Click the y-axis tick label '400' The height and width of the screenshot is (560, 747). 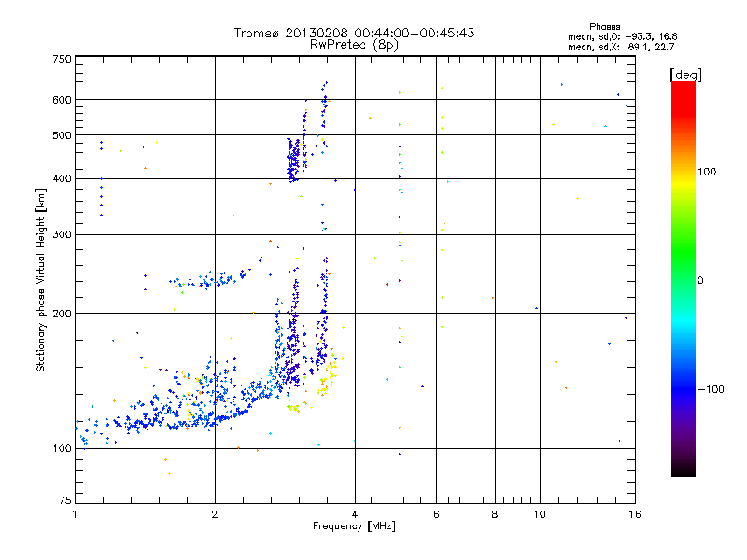(x=62, y=179)
